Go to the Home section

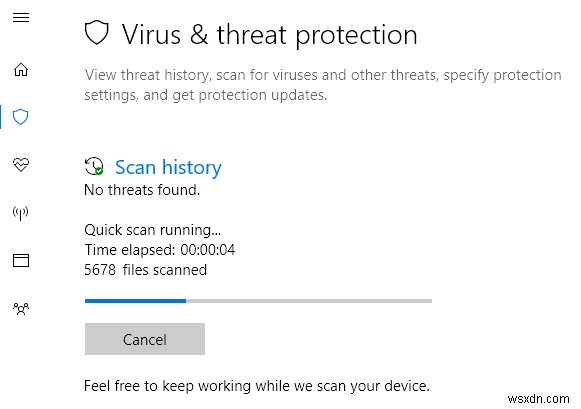coord(21,69)
